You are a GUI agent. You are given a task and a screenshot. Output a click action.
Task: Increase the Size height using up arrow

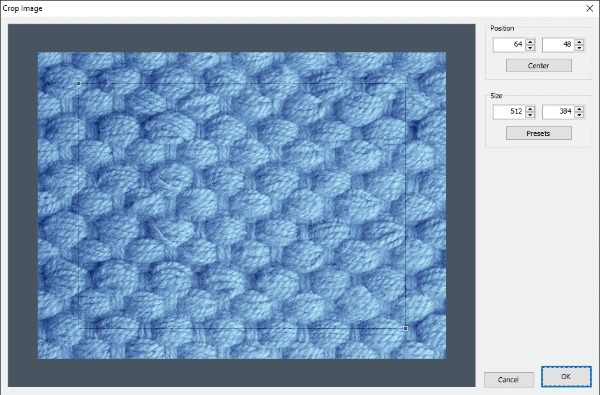click(x=579, y=109)
